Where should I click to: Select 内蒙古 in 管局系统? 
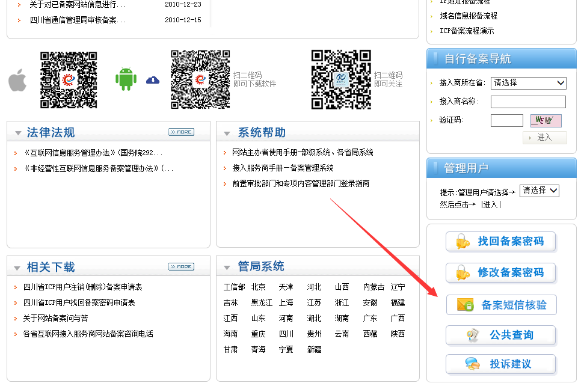click(x=373, y=287)
